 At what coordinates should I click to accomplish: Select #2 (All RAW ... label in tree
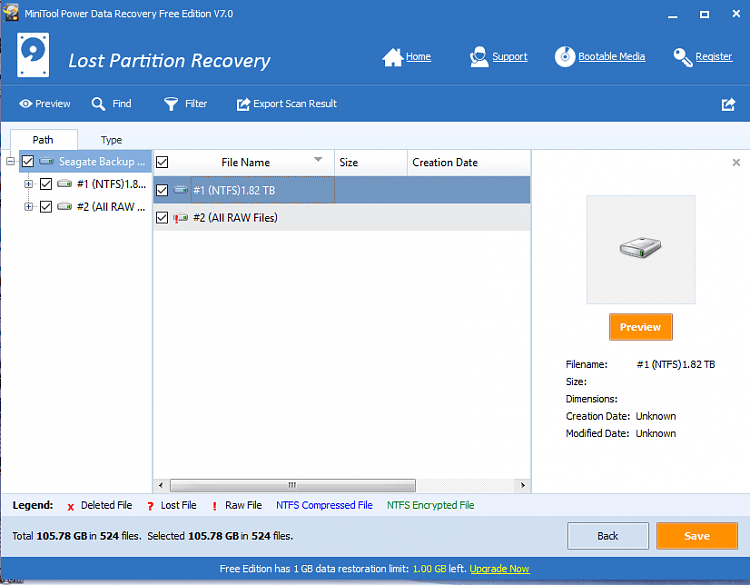tap(110, 207)
